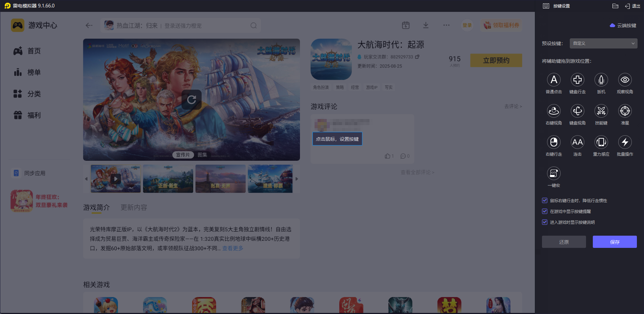644x314 pixels.
Task: Click the search field 热血江湖：归来
Action: [x=181, y=25]
